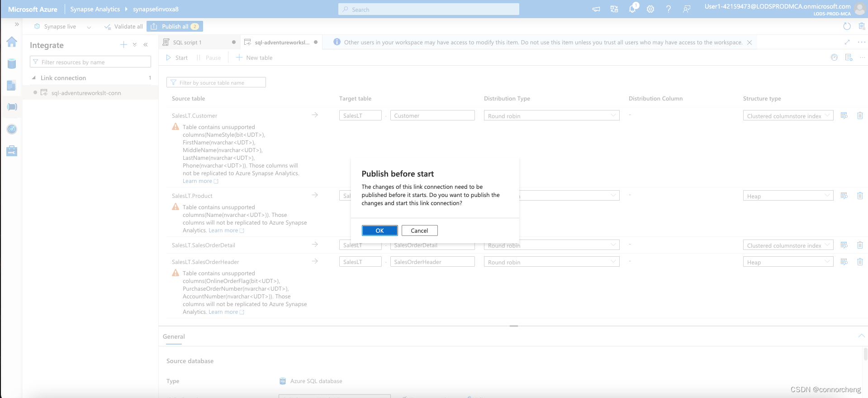The width and height of the screenshot is (868, 398).
Task: Open the Manage hub toolbox icon
Action: (x=12, y=151)
